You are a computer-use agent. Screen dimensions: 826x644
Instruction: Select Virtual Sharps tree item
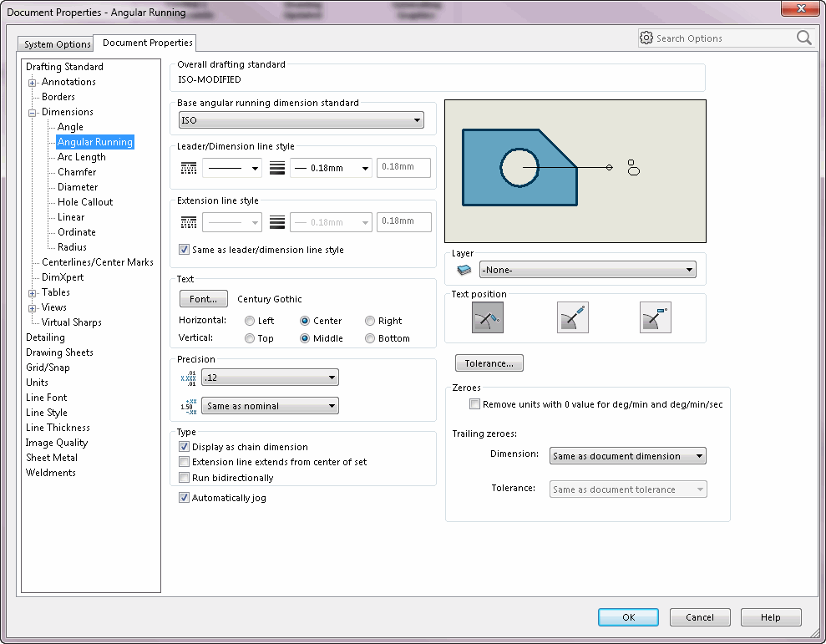pyautogui.click(x=71, y=322)
